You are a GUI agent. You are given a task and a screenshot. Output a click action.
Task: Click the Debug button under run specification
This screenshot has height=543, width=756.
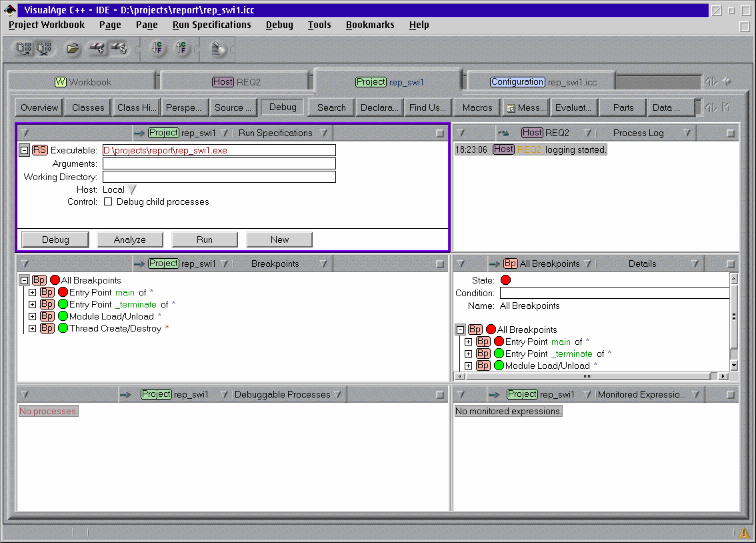coord(55,239)
